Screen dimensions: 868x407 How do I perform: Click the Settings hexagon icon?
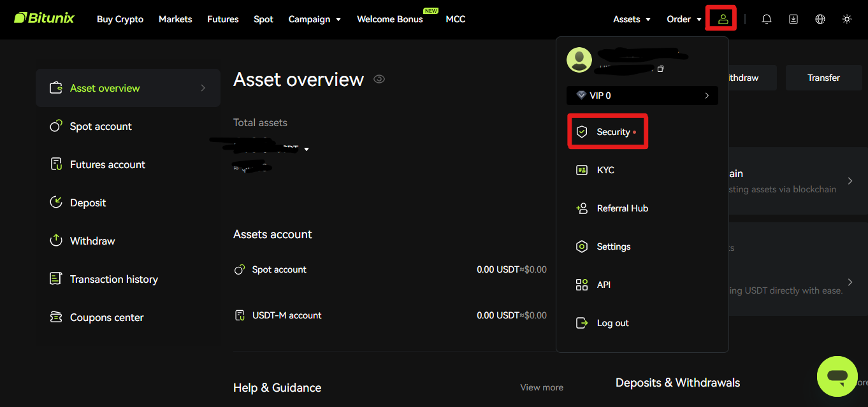click(x=581, y=246)
